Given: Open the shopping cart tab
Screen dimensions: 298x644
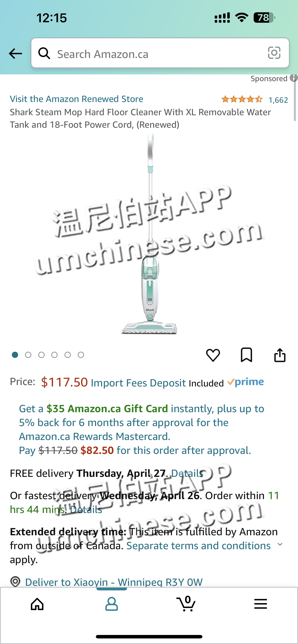Looking at the screenshot, I should 186,603.
